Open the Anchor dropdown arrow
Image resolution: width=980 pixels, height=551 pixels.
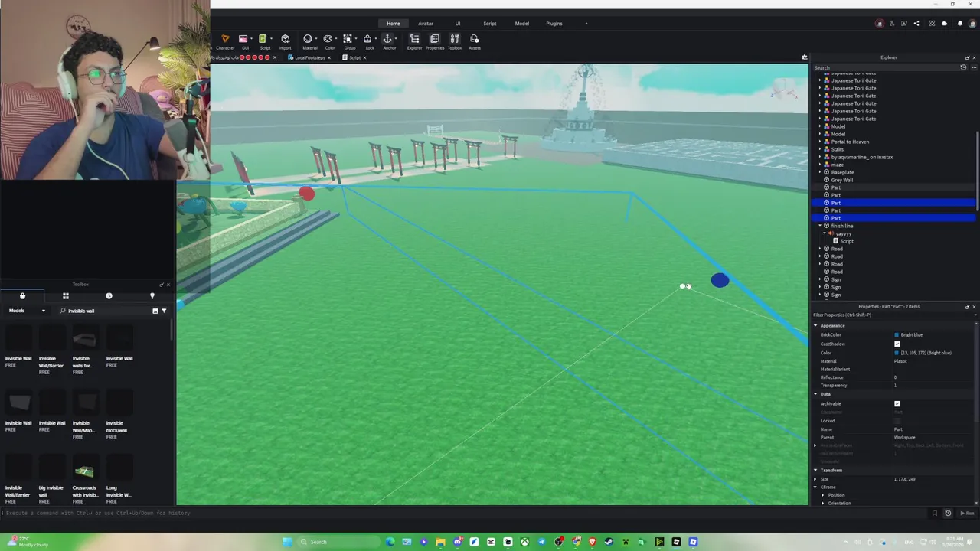tap(396, 38)
